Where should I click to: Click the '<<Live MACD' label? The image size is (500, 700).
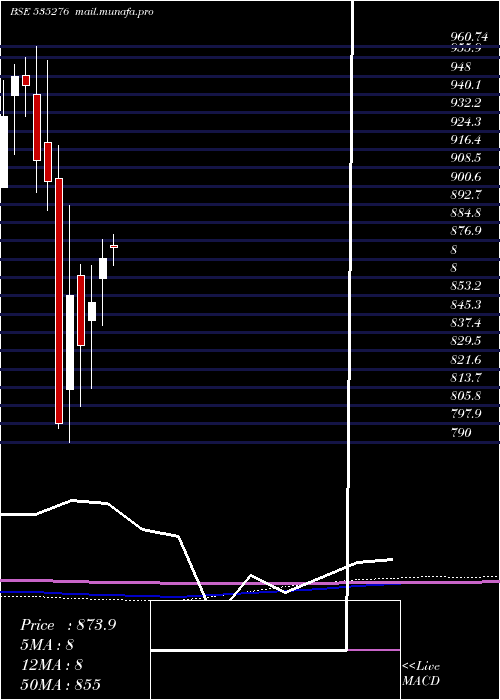[421, 674]
